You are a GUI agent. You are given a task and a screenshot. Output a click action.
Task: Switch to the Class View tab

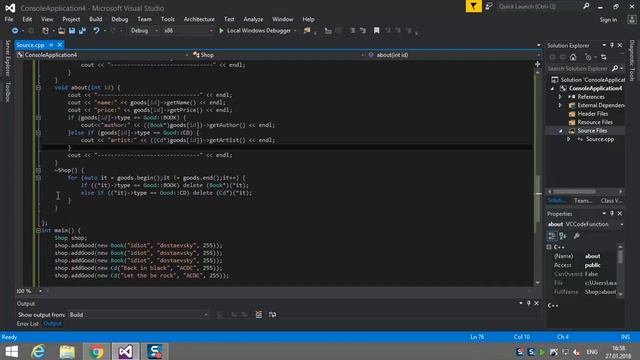click(x=611, y=200)
